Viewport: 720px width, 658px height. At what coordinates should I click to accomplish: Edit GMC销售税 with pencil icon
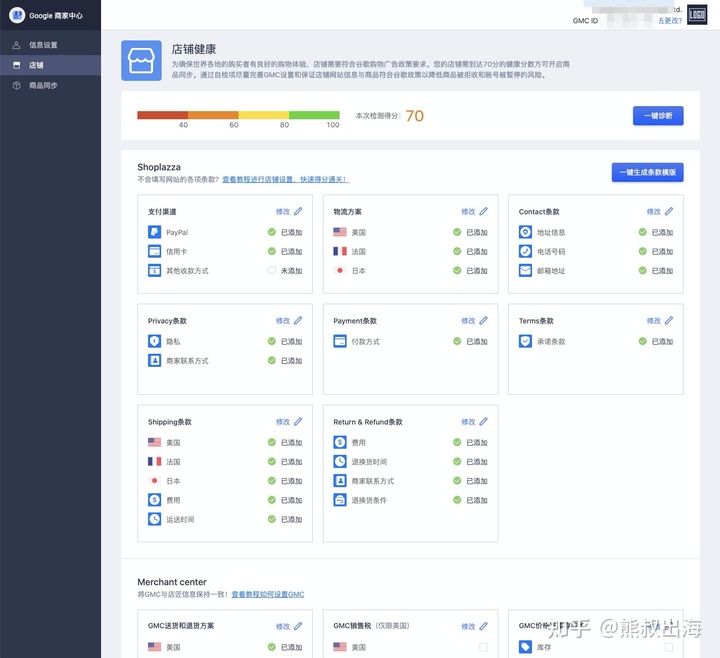(x=484, y=626)
